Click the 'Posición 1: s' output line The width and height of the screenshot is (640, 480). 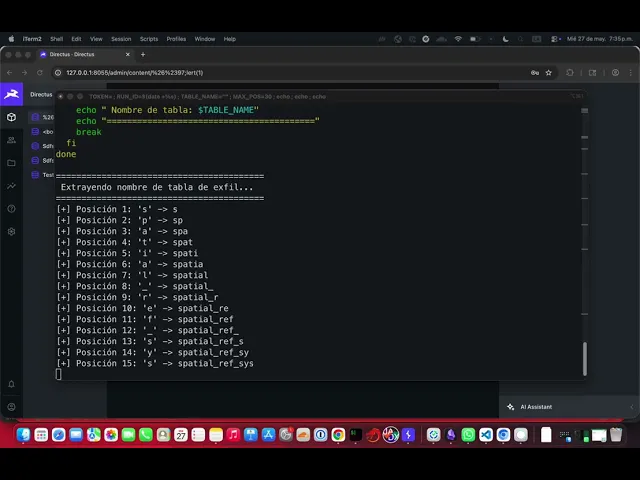(x=117, y=209)
